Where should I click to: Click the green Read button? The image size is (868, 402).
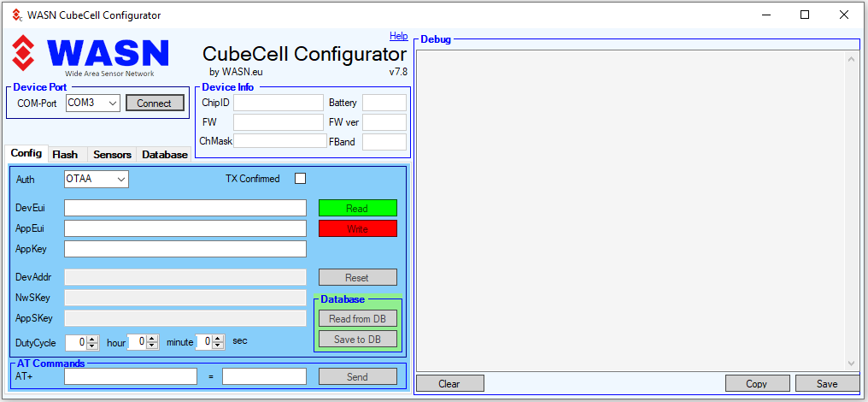[358, 208]
